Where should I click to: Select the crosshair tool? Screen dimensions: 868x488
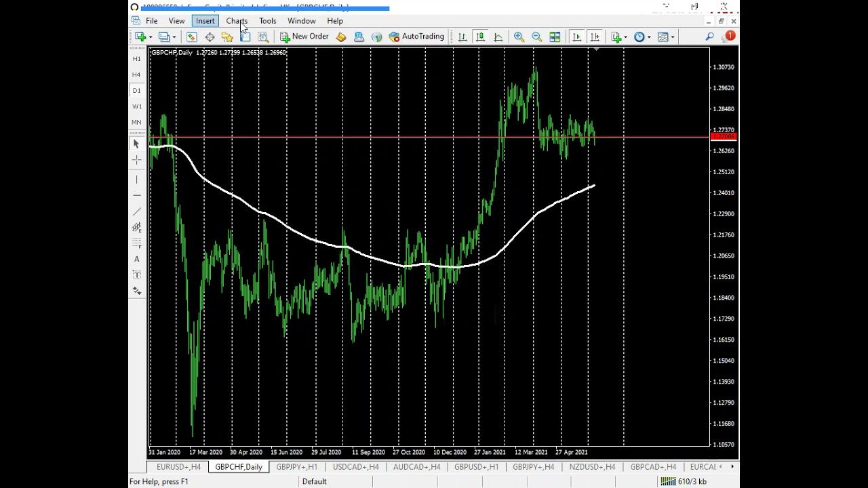click(x=136, y=160)
